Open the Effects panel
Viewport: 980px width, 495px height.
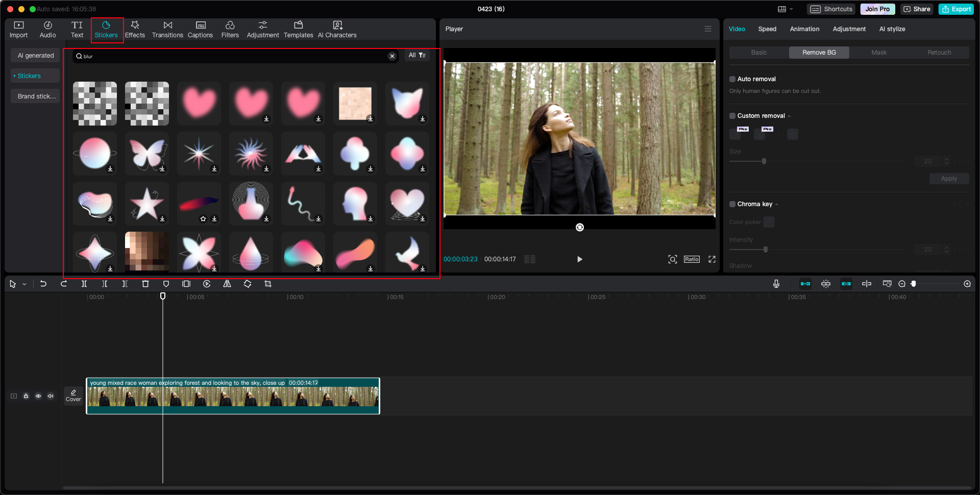coord(135,29)
